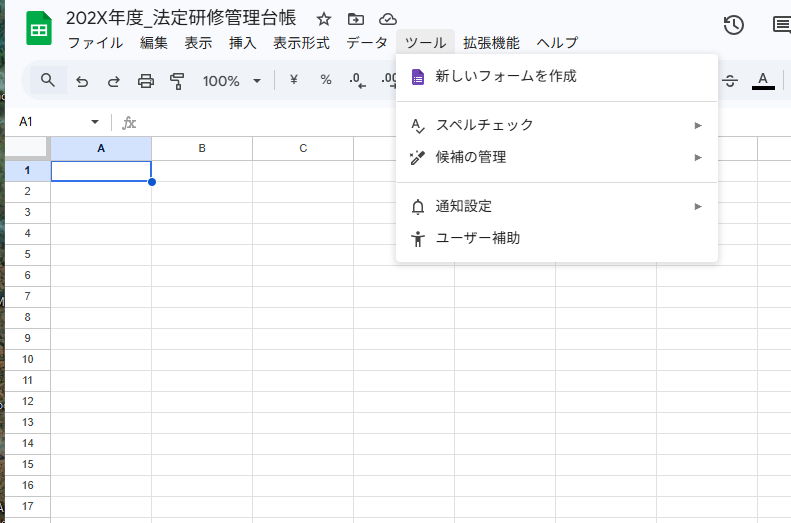Apply yen currency format button

[x=293, y=81]
